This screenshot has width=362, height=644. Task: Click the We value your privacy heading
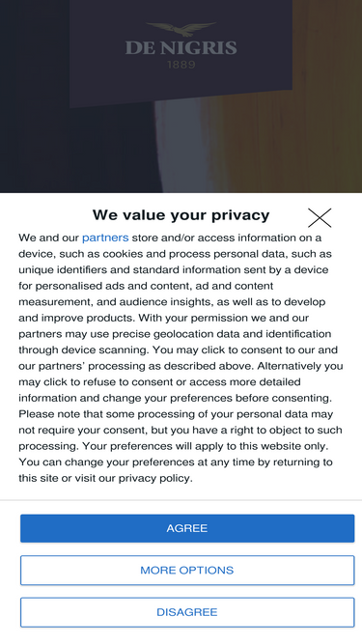pos(181,214)
